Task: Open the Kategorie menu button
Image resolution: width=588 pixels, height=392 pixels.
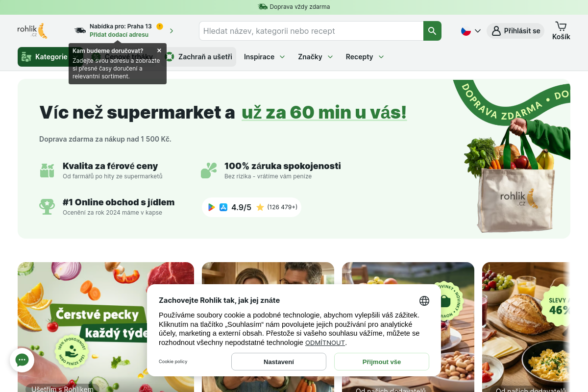Action: click(43, 57)
